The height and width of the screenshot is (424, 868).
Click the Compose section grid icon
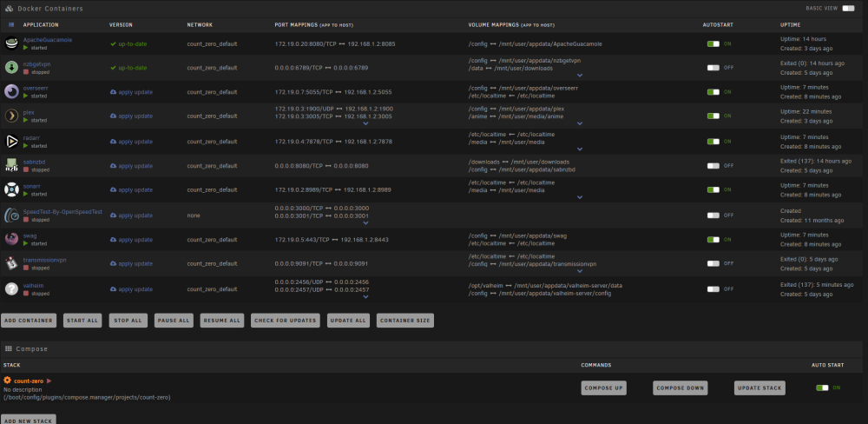(x=9, y=348)
